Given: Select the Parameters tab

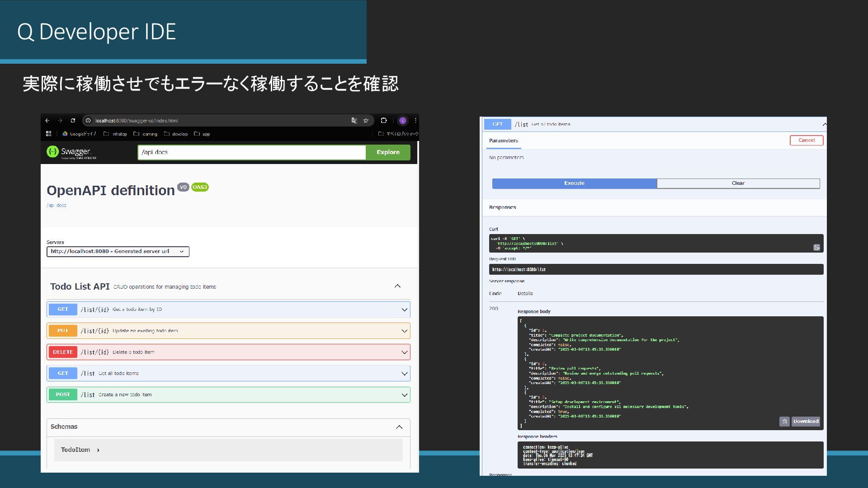Looking at the screenshot, I should (x=503, y=141).
